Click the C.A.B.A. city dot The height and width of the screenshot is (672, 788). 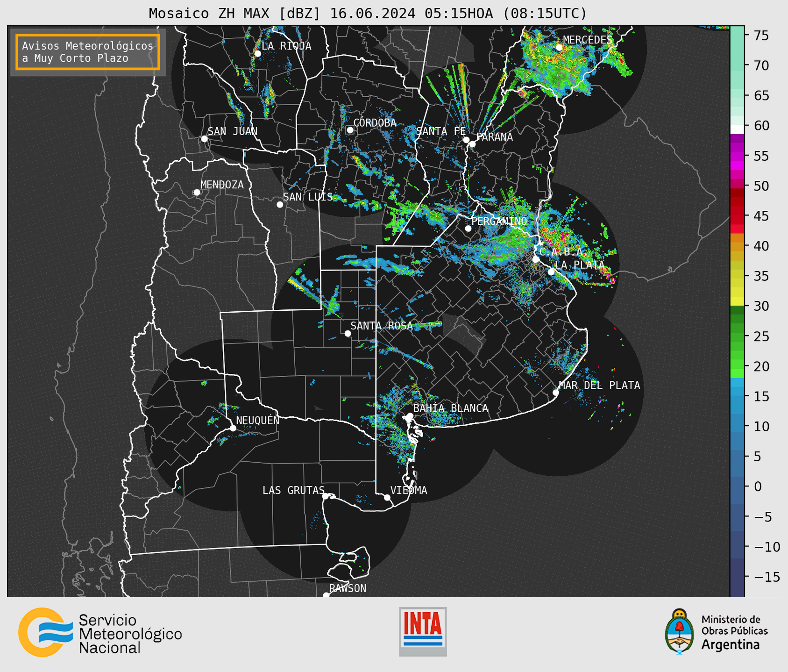536,259
